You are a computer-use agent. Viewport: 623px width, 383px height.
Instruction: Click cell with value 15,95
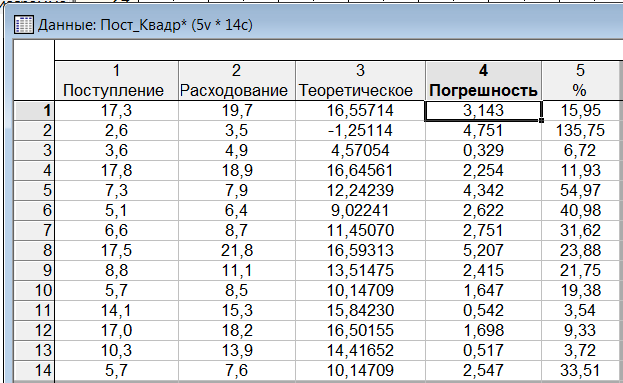[x=580, y=110]
